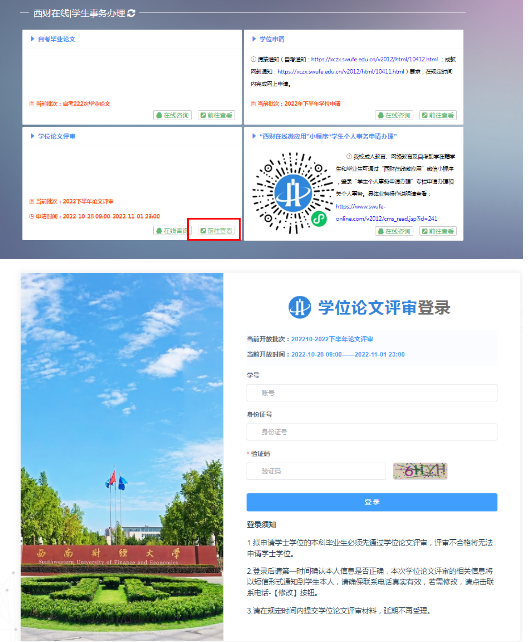The height and width of the screenshot is (642, 531).
Task: Click 前往查看 in the 自考毕业论文 card
Action: point(217,115)
